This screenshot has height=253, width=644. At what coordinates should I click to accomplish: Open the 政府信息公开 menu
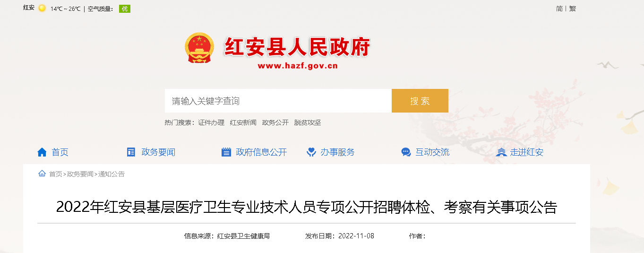261,152
